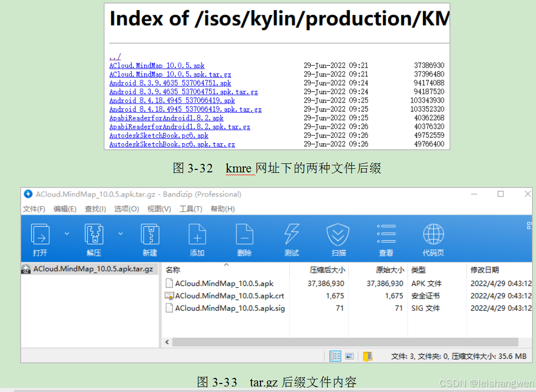Screen dimensions: 536x392
Task: Click the Bandizip app icon in title bar
Action: pos(28,194)
